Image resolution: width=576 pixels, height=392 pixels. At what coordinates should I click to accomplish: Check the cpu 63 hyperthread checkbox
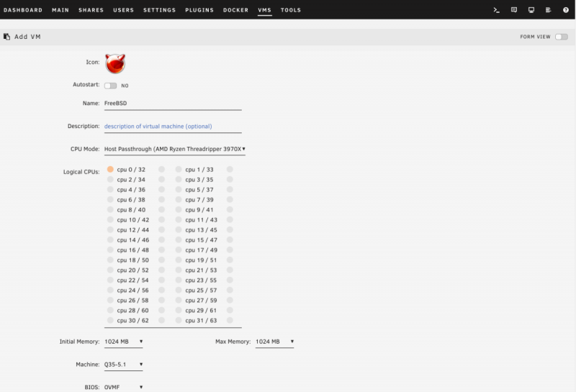[230, 320]
